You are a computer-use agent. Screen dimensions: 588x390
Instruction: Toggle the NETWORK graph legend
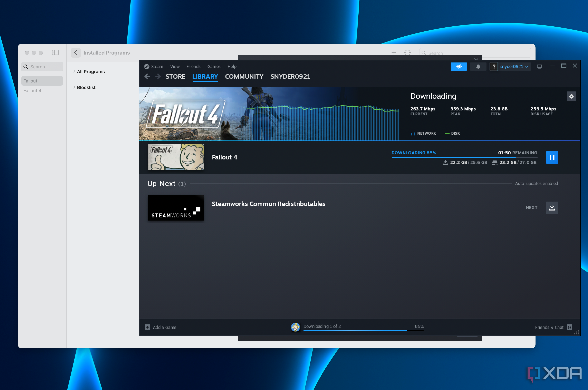point(423,133)
